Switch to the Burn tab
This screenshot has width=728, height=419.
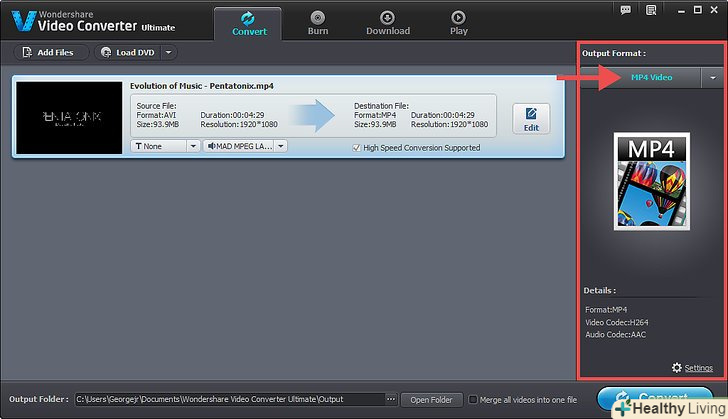coord(318,23)
